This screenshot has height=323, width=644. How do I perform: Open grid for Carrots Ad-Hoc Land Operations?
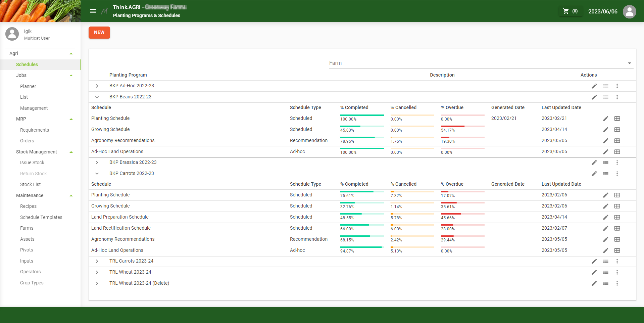(x=617, y=250)
